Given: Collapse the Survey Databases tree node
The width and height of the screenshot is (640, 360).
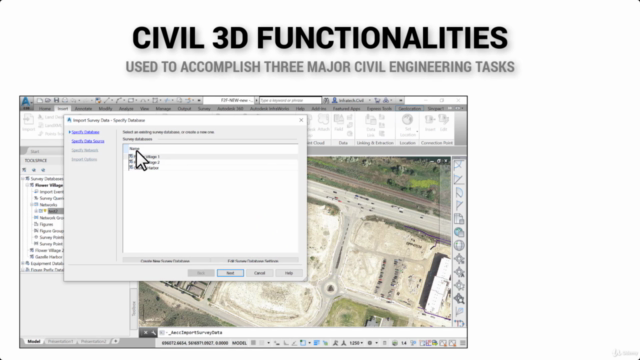Looking at the screenshot, I should [x=23, y=179].
